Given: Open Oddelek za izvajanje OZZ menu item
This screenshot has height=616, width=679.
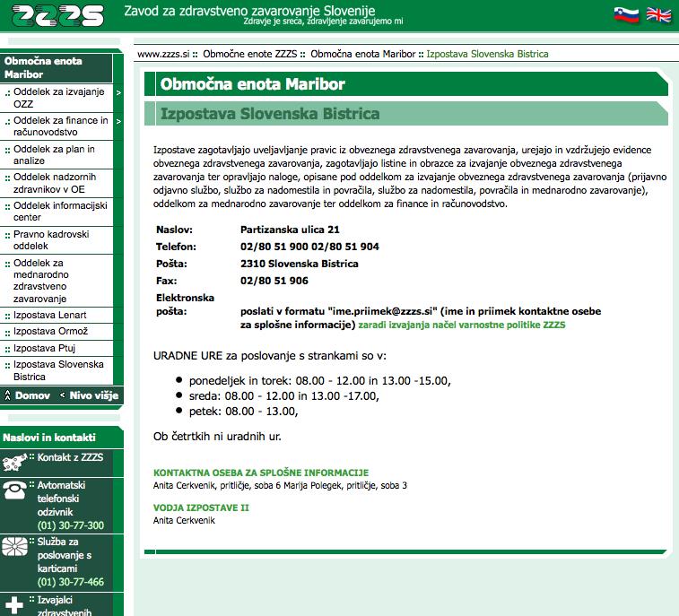Looking at the screenshot, I should [59, 98].
